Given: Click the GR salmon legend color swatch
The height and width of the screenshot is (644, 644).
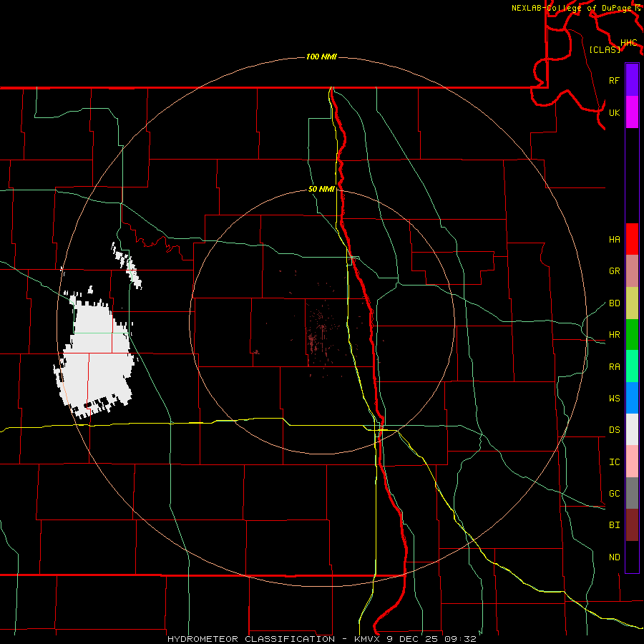Looking at the screenshot, I should pyautogui.click(x=632, y=270).
